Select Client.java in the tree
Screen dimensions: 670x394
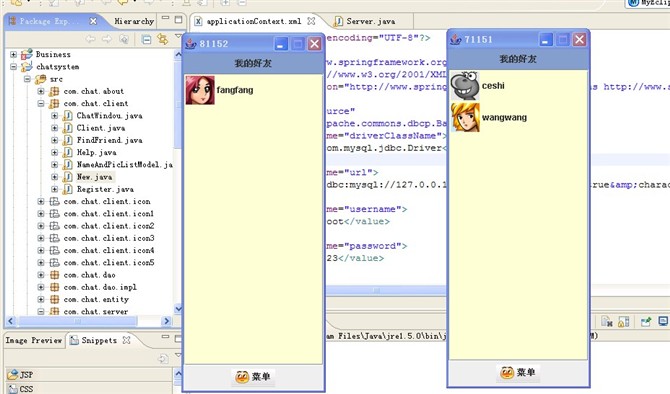coord(100,128)
